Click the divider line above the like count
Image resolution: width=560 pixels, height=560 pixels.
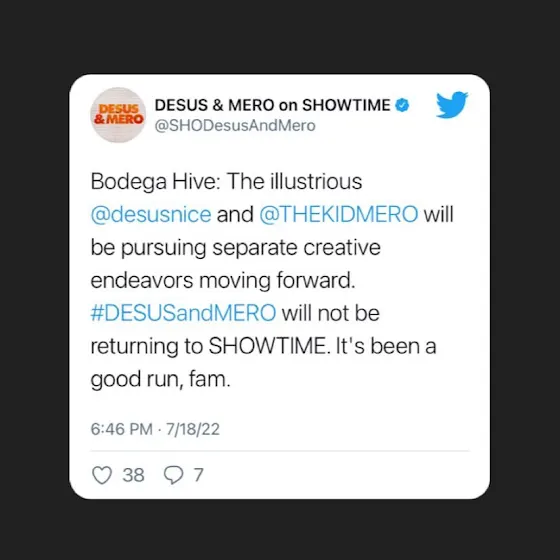[x=280, y=451]
